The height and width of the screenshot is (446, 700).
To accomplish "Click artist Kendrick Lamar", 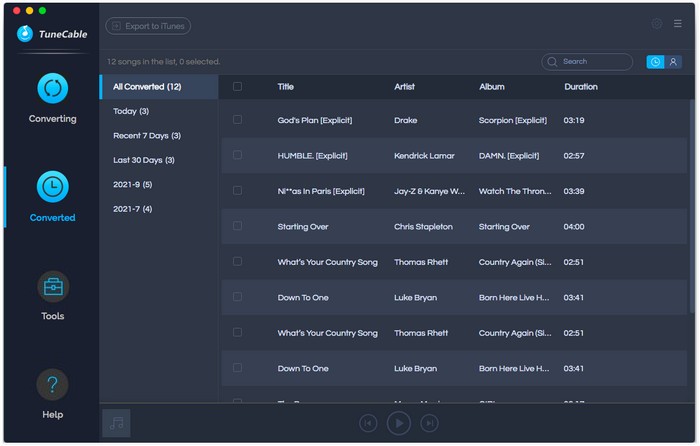I will tap(424, 156).
